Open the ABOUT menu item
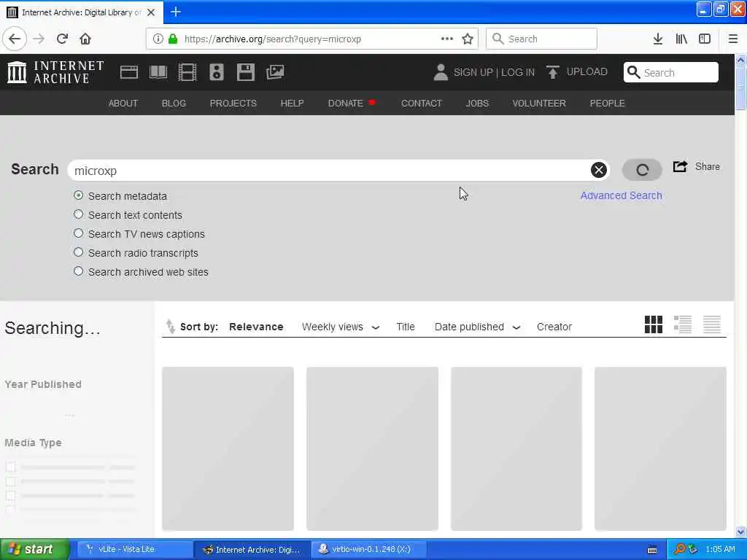This screenshot has width=747, height=560. point(123,104)
